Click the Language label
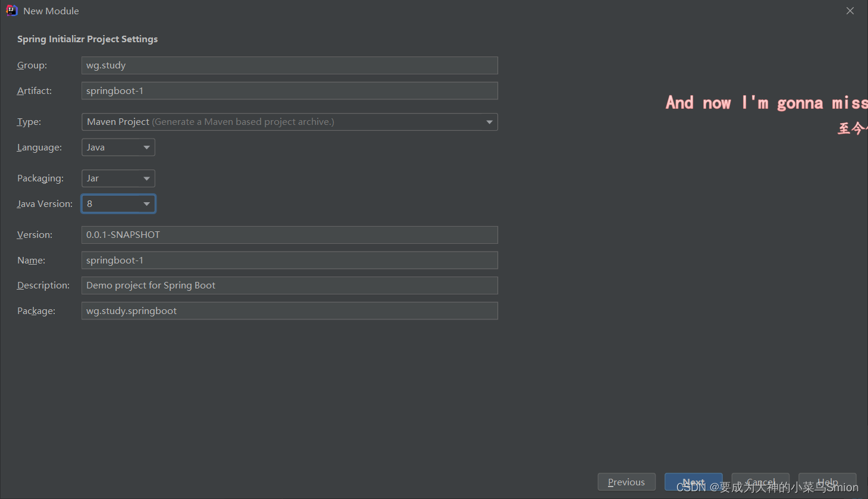Viewport: 868px width, 499px height. 39,147
